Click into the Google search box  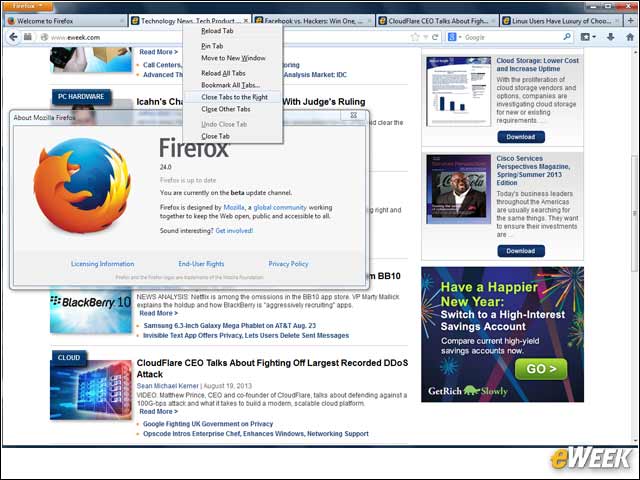click(x=512, y=37)
